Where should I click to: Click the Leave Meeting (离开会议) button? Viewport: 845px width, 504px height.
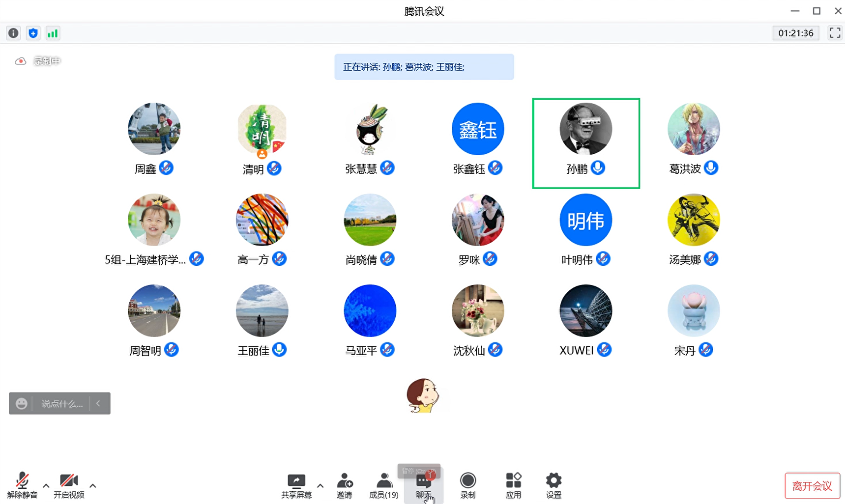click(x=812, y=486)
